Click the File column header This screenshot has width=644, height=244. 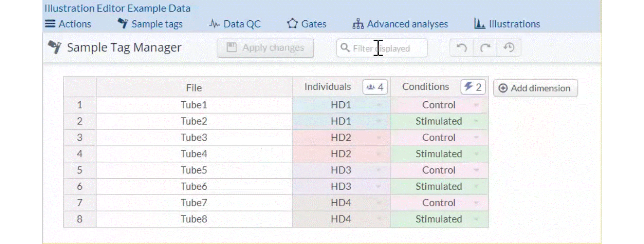[x=194, y=88]
